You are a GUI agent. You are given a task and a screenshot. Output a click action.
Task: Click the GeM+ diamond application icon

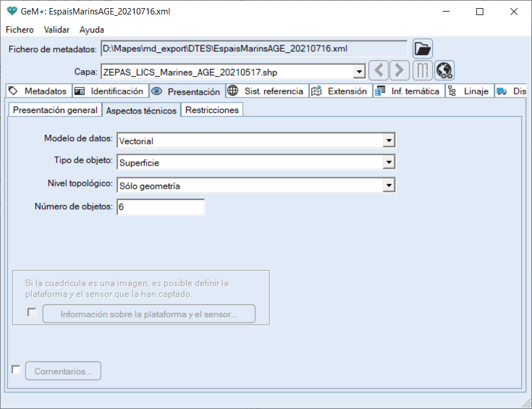tap(12, 12)
